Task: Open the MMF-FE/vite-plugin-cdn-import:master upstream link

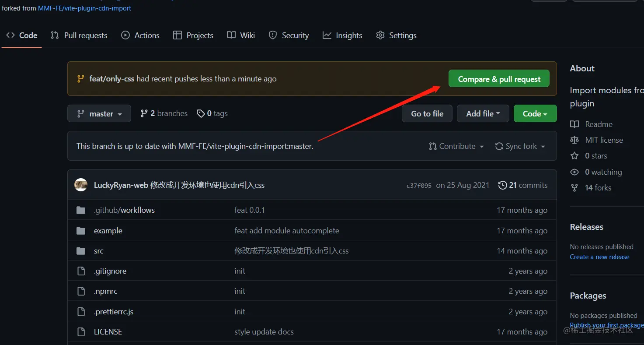Action: [245, 146]
